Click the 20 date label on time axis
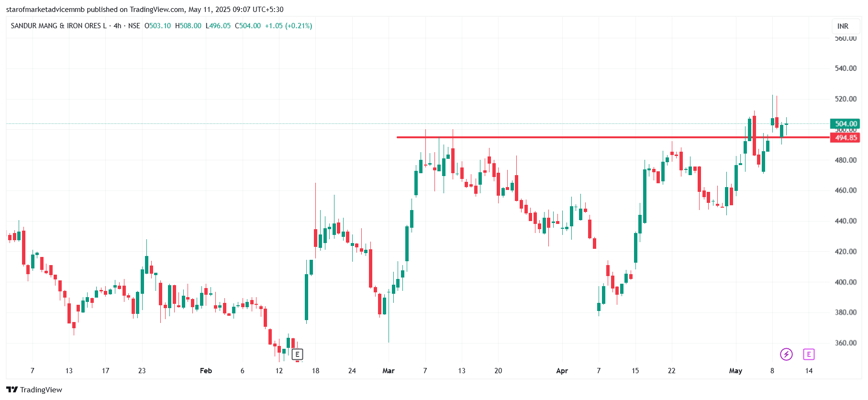Viewport: 868px width, 400px height. tap(498, 371)
